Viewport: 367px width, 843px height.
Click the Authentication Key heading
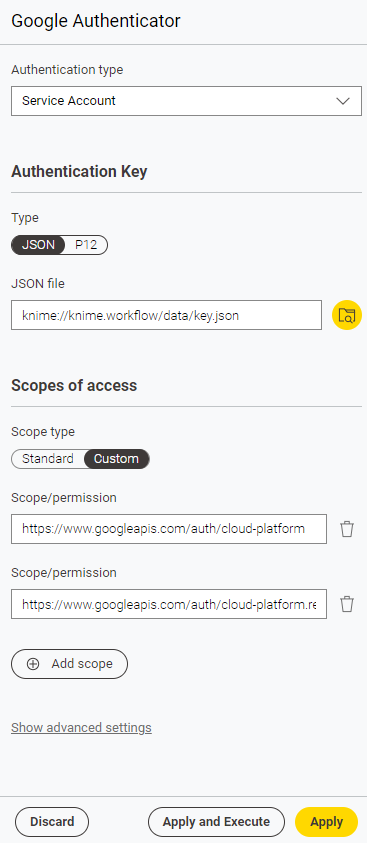[x=79, y=172]
